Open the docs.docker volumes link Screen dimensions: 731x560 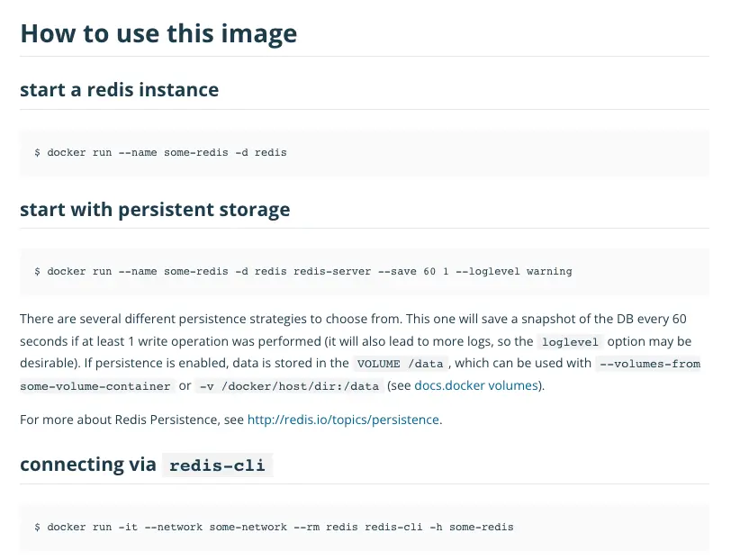(477, 385)
